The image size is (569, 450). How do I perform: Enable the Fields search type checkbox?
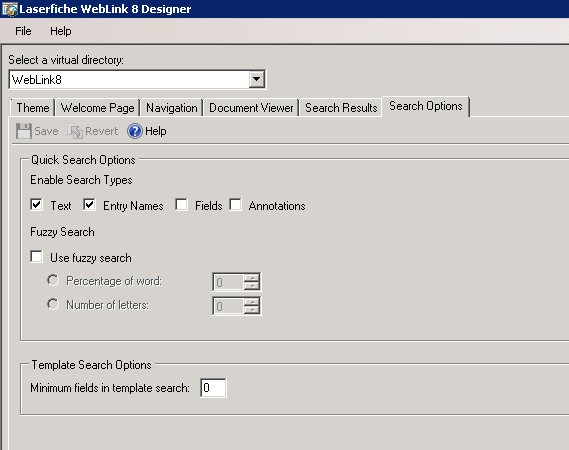coord(181,205)
